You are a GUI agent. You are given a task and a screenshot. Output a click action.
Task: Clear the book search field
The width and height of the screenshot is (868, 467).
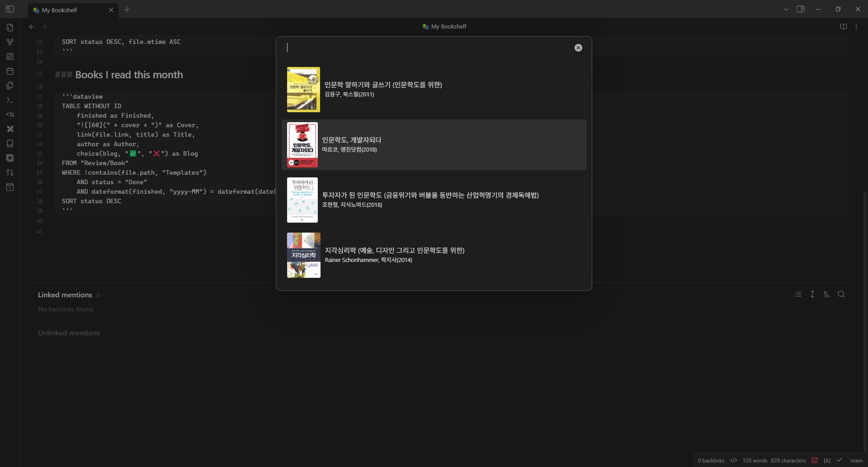click(x=578, y=48)
